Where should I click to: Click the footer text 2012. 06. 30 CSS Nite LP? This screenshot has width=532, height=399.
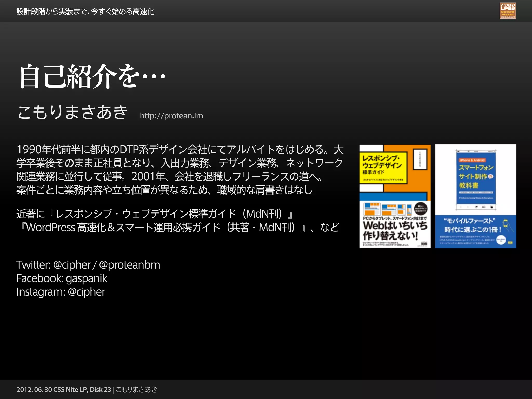tap(52, 389)
